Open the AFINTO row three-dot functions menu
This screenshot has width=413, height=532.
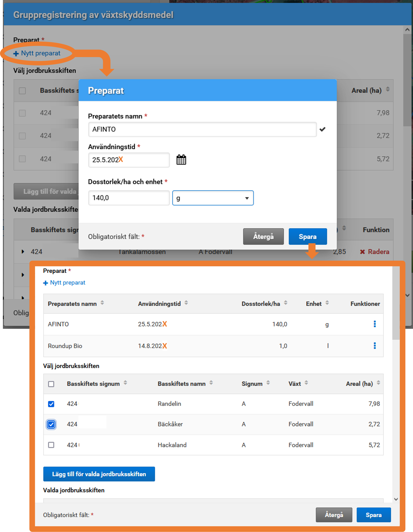click(375, 324)
